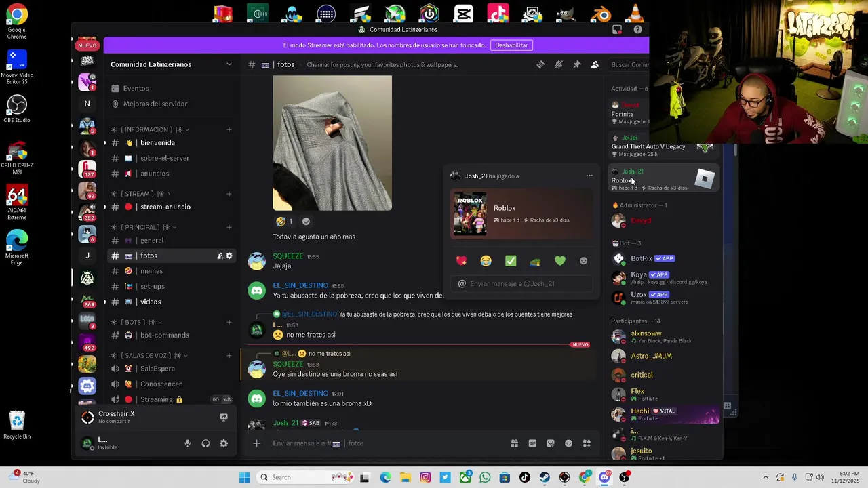
Task: Open the anuncios channel
Action: pyautogui.click(x=172, y=174)
